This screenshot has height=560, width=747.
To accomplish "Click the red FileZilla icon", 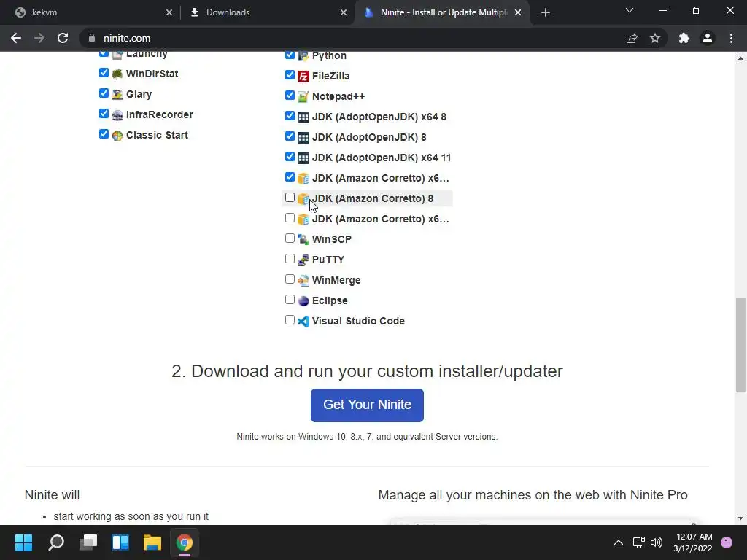I will point(303,76).
